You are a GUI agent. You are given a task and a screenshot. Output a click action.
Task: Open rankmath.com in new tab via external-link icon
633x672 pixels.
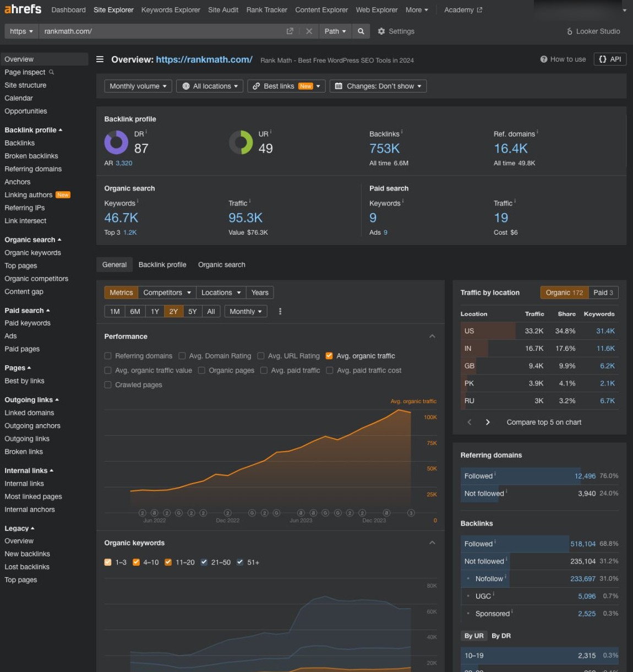[x=290, y=31]
